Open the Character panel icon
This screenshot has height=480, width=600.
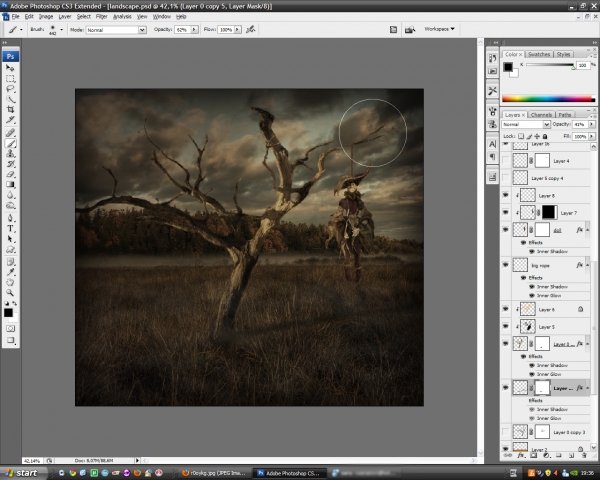492,144
